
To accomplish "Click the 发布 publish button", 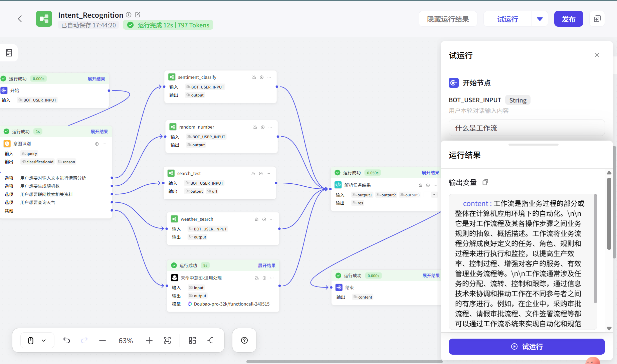I will pos(568,19).
